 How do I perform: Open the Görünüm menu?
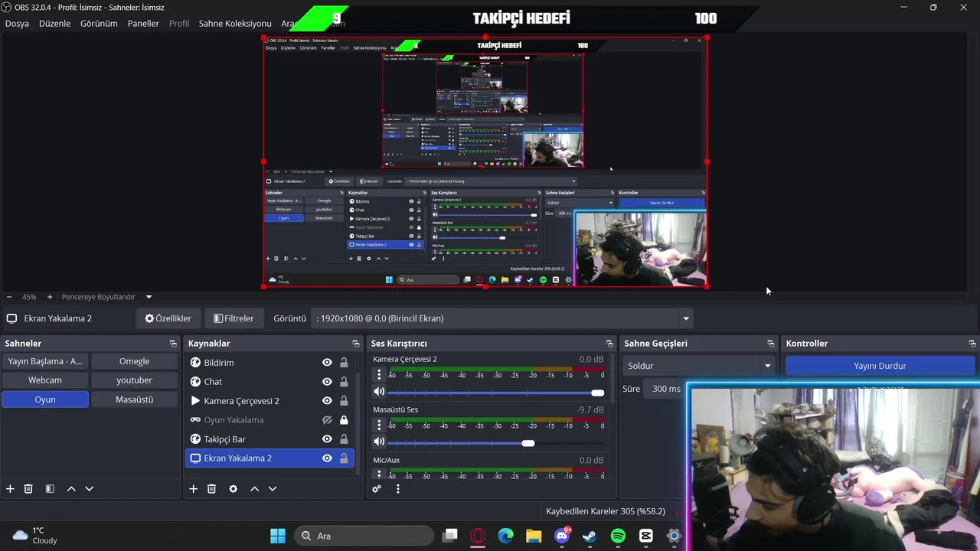[x=99, y=24]
